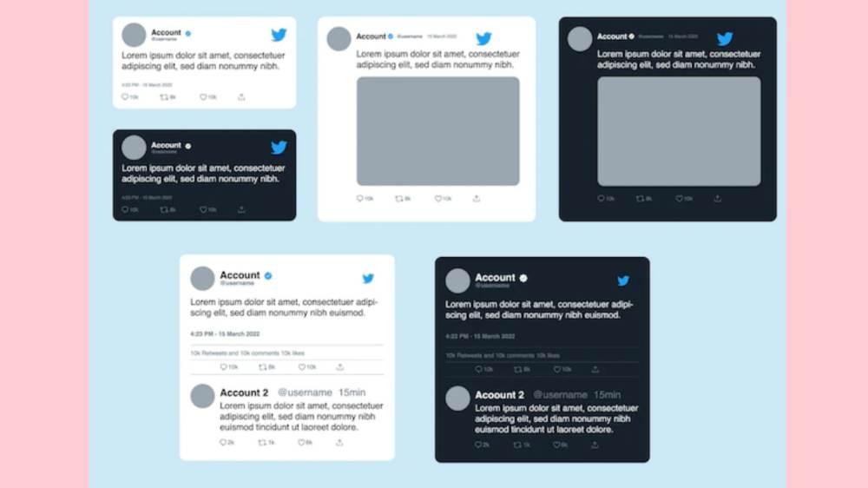Screen dimensions: 868x488
Task: Click the blue verified badge beside Account in the white thread card
Action: coord(268,276)
